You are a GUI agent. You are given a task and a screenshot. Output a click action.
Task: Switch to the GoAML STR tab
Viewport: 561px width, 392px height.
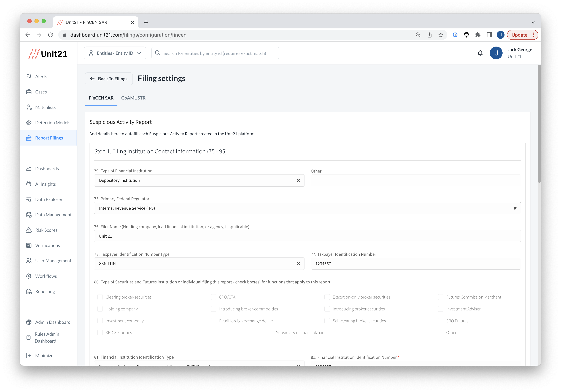click(x=133, y=98)
